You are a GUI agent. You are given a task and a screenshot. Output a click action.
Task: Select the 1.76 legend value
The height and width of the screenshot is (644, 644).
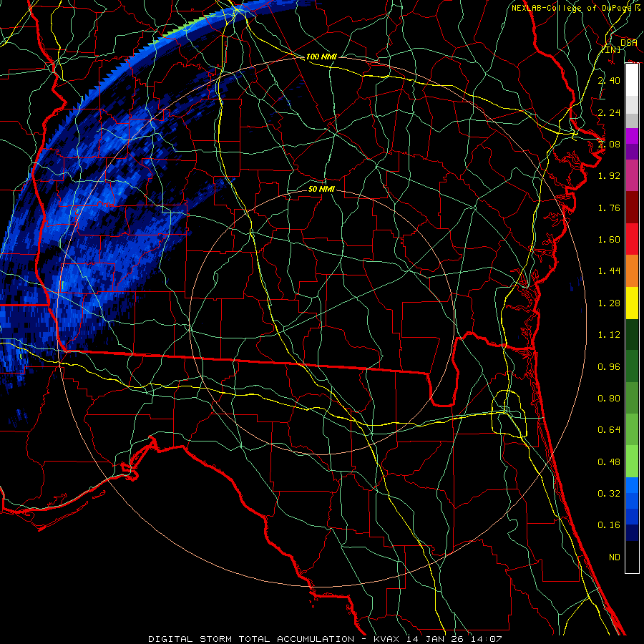(609, 208)
